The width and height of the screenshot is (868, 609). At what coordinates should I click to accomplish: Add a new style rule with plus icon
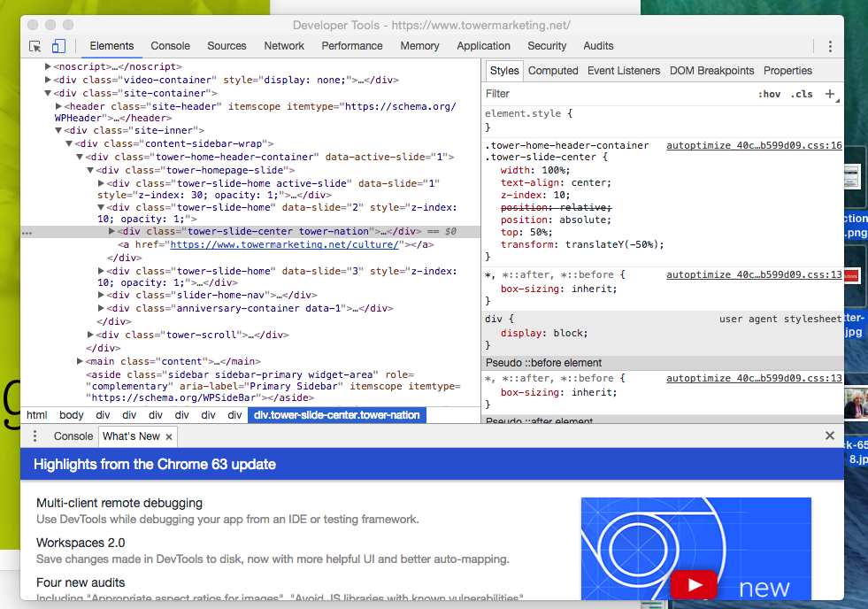[x=830, y=94]
